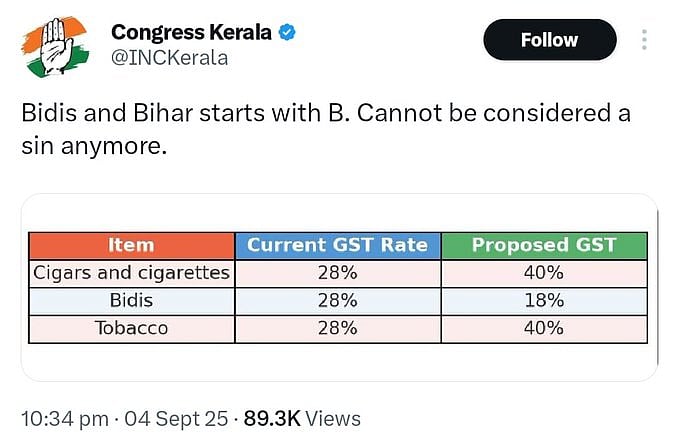
Task: Click the tweet text about Bidis
Action: (326, 129)
